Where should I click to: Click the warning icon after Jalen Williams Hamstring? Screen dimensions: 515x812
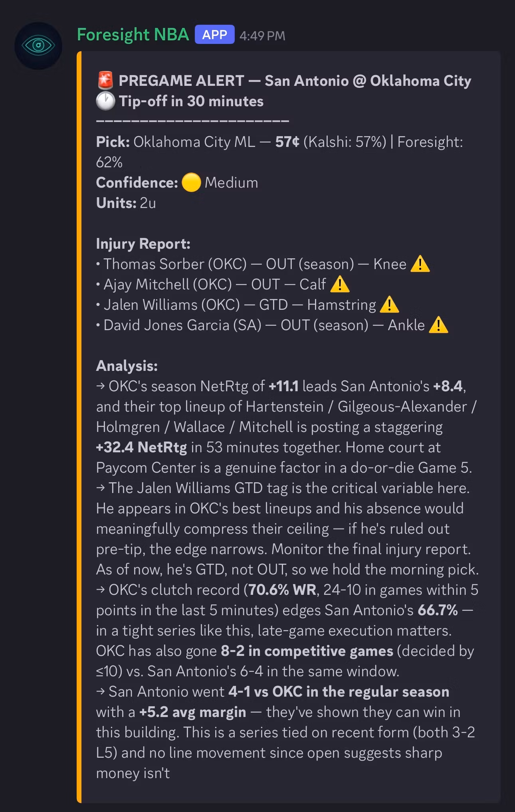tap(389, 305)
